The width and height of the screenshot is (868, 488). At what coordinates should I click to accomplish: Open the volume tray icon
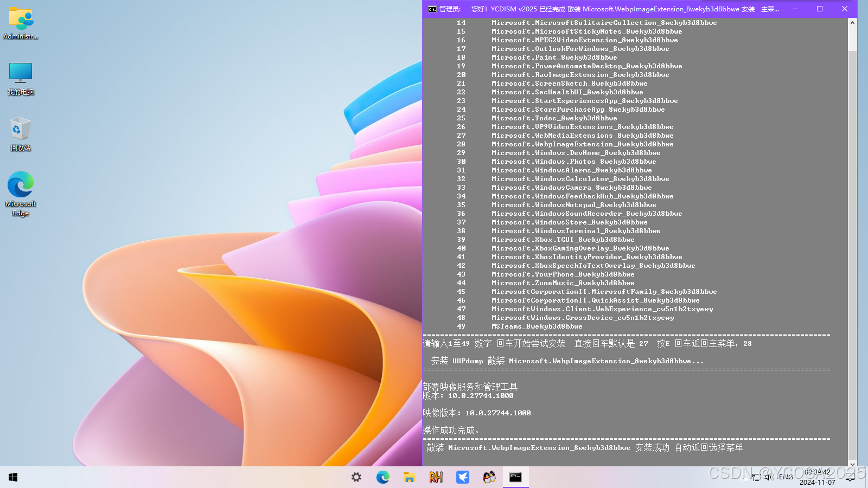[x=769, y=477]
